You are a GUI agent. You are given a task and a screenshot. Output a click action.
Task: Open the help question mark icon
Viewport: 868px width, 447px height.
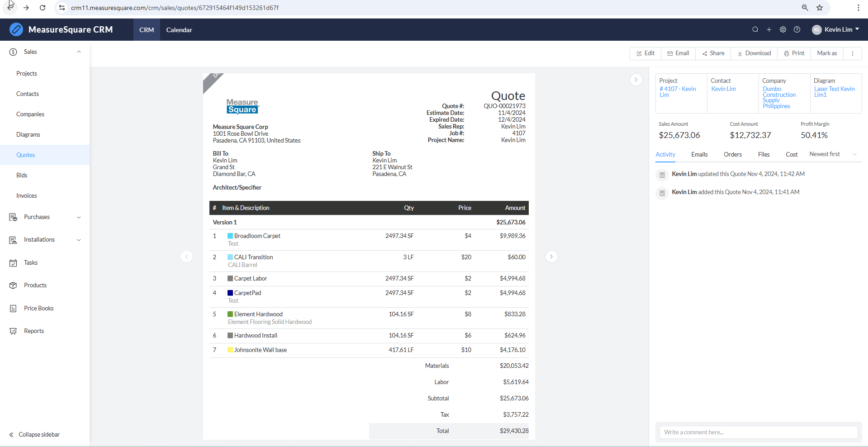pos(797,29)
